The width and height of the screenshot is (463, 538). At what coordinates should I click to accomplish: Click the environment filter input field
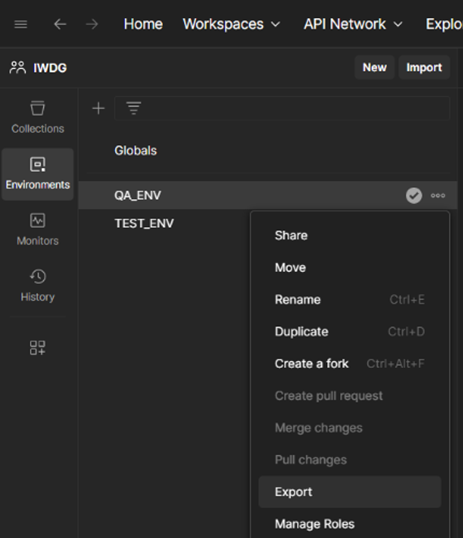click(x=282, y=108)
